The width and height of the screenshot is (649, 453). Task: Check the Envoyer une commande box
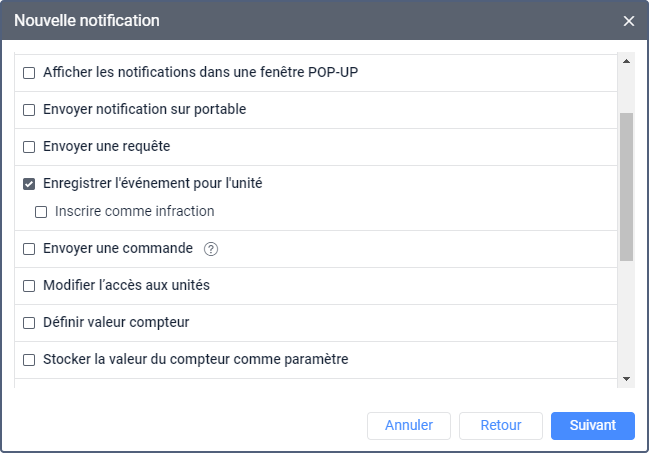pos(29,249)
